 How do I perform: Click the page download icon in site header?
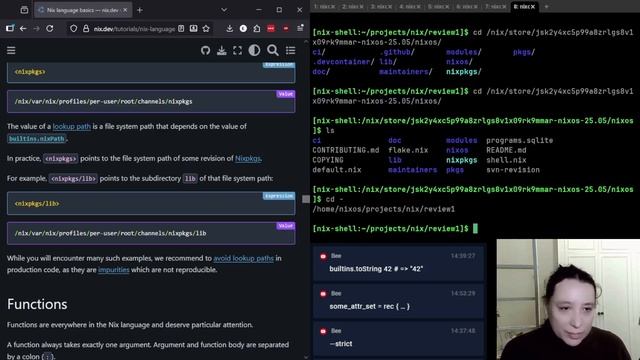[222, 50]
